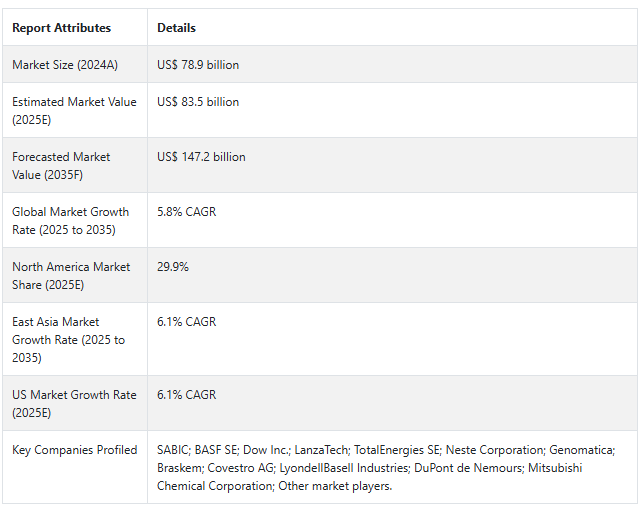This screenshot has height=505, width=642.
Task: Click the "US$ 83.5 billion" value
Action: 198,102
